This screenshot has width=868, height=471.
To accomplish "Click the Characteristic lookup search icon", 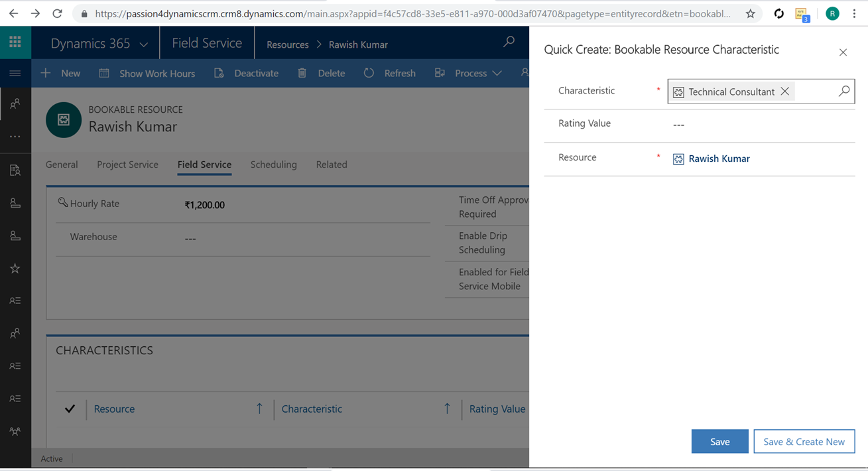I will point(843,92).
